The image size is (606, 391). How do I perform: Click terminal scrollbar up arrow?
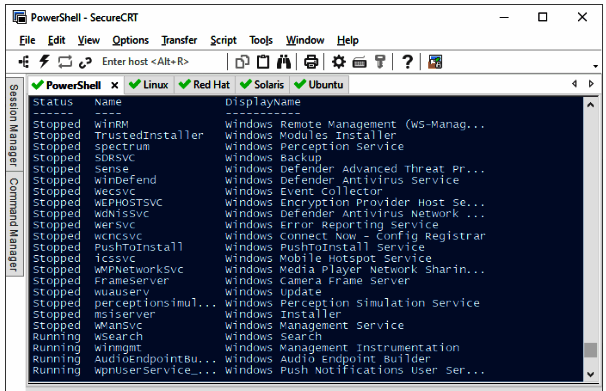coord(591,105)
